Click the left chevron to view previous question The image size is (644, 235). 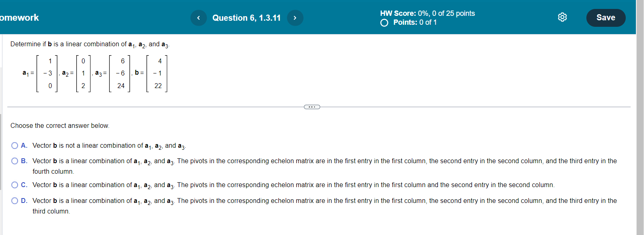tap(198, 18)
